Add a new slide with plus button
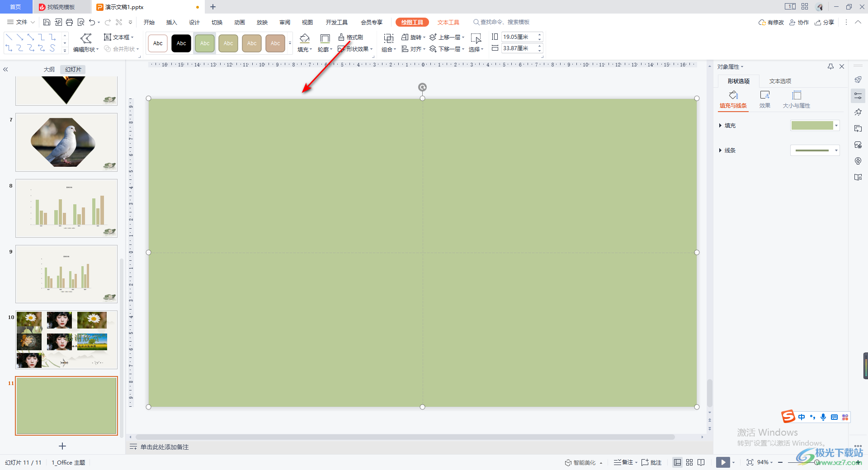This screenshot has width=868, height=470. 62,446
